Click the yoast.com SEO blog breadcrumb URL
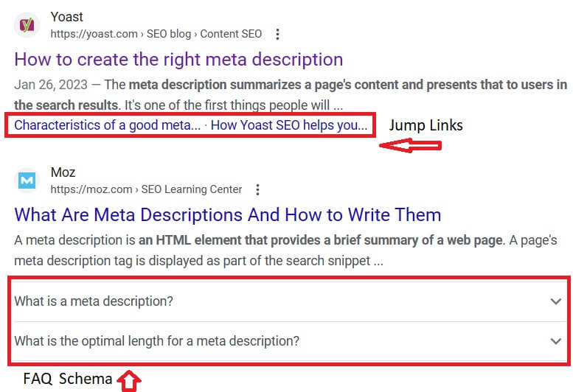This screenshot has width=573, height=392. tap(156, 34)
